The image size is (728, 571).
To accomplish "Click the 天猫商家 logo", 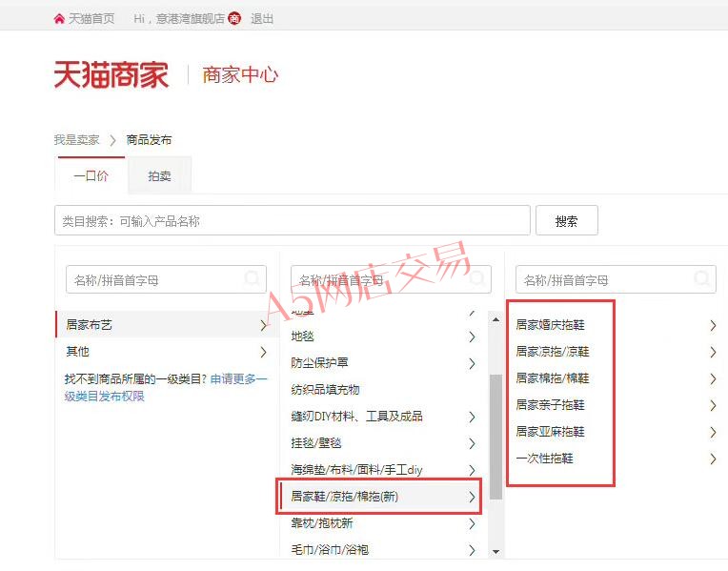I will point(111,74).
